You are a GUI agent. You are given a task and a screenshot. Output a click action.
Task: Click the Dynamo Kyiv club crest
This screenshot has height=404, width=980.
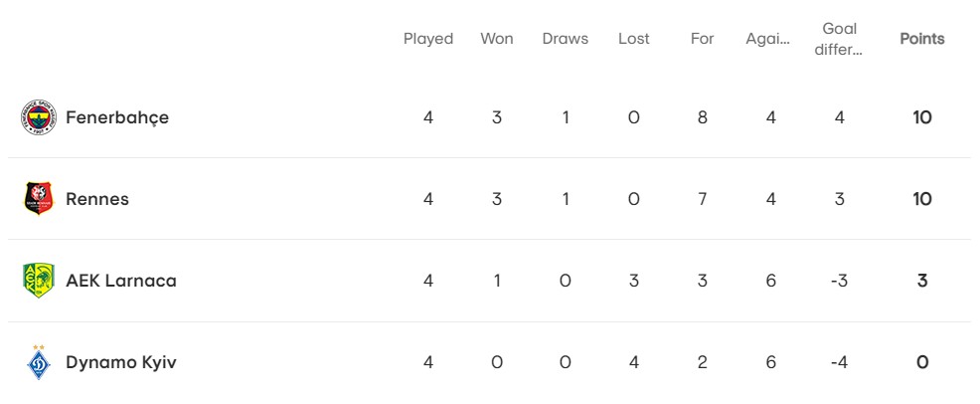click(39, 362)
